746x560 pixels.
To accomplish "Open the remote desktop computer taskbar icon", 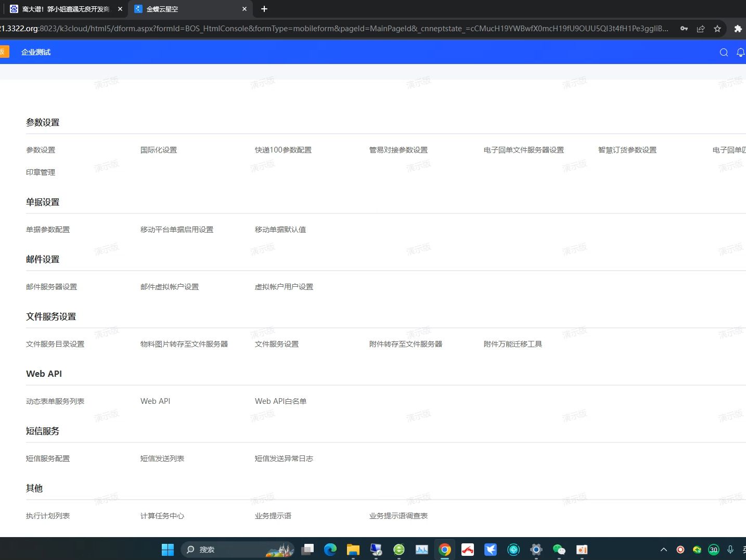I will 376,550.
